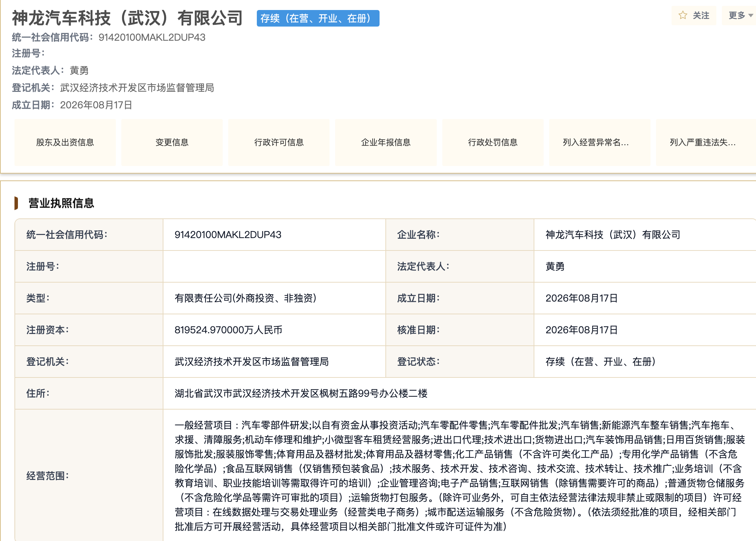Click the 更多 dropdown arrow
Image resolution: width=756 pixels, height=541 pixels.
(x=750, y=16)
